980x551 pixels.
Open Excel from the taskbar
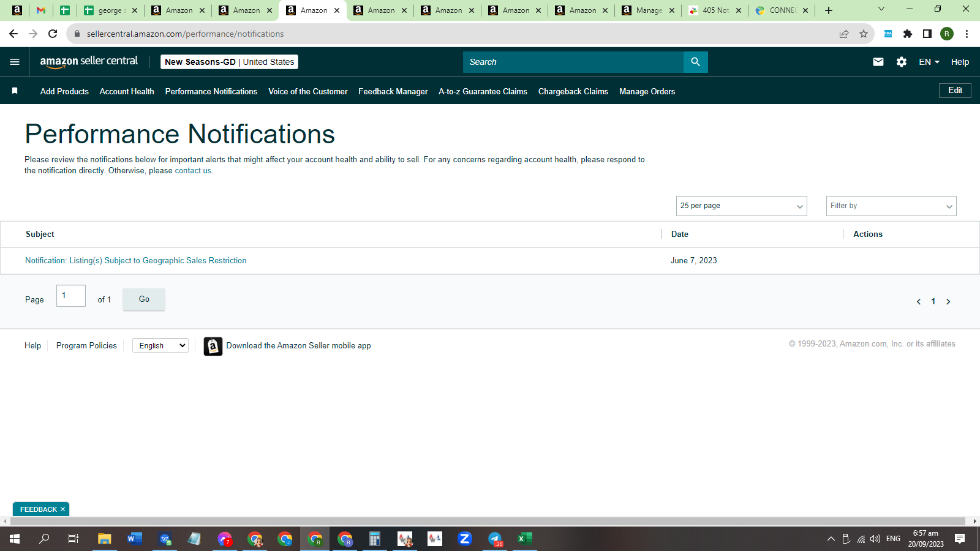point(525,539)
